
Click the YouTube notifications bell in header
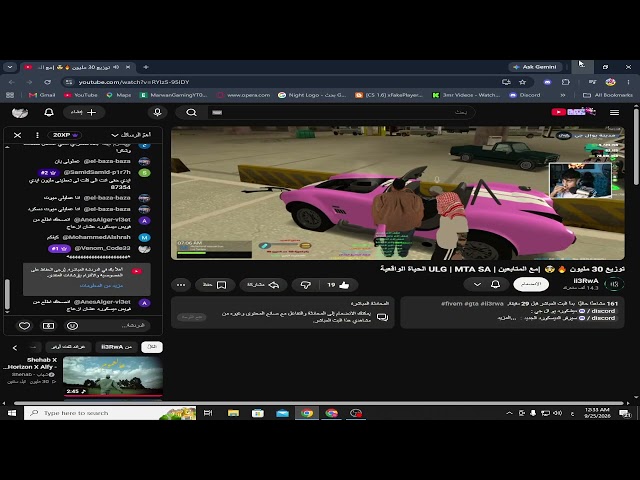point(49,112)
